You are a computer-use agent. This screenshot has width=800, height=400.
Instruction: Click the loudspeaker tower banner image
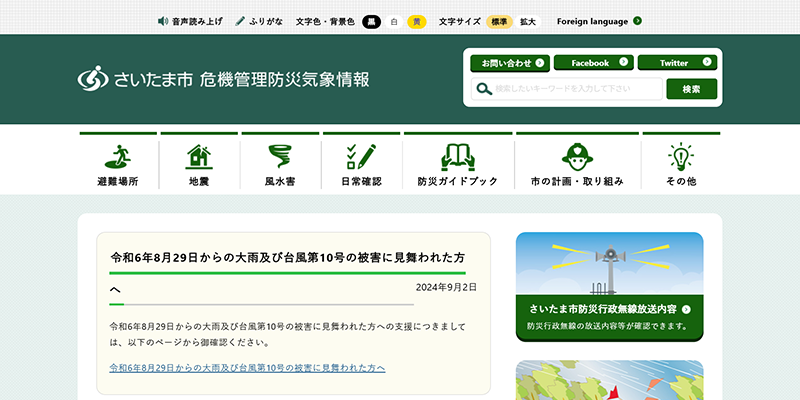(x=610, y=263)
